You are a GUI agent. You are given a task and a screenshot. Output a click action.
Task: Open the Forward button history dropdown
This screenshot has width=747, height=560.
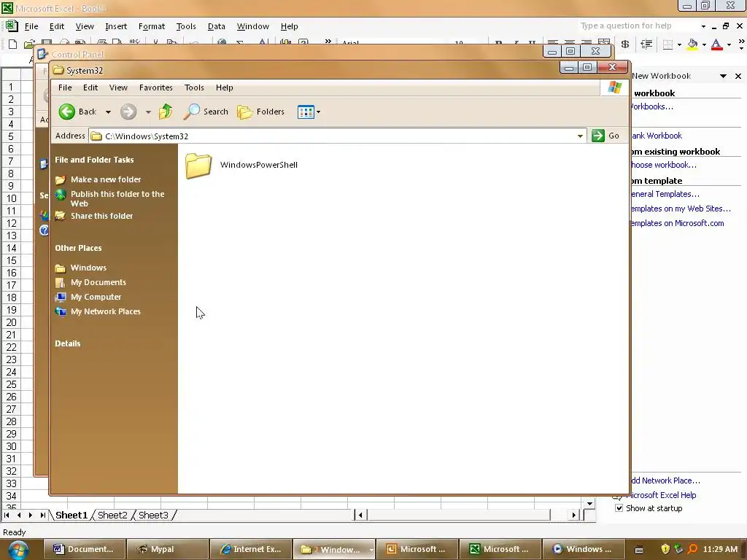[148, 112]
